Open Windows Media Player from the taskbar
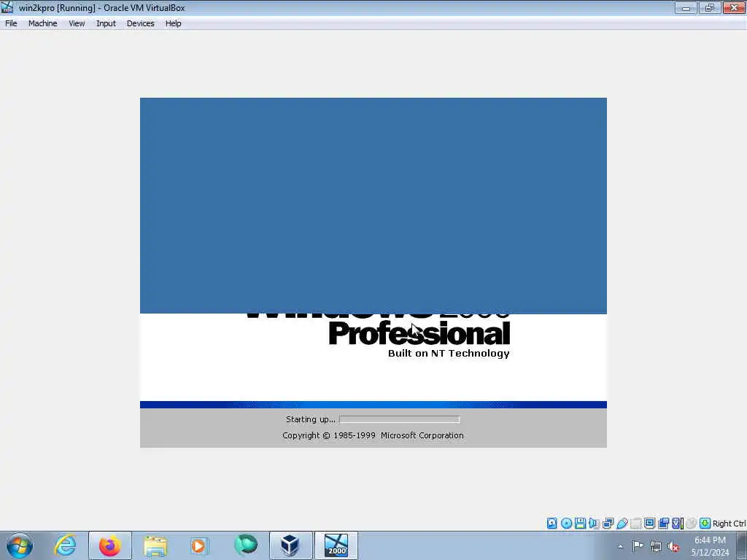The width and height of the screenshot is (747, 560). [x=200, y=545]
